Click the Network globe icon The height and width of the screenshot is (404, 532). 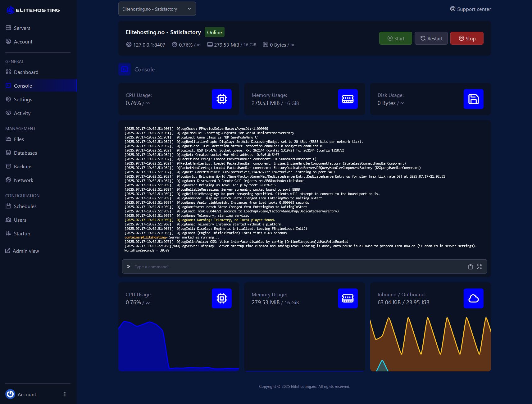point(8,180)
